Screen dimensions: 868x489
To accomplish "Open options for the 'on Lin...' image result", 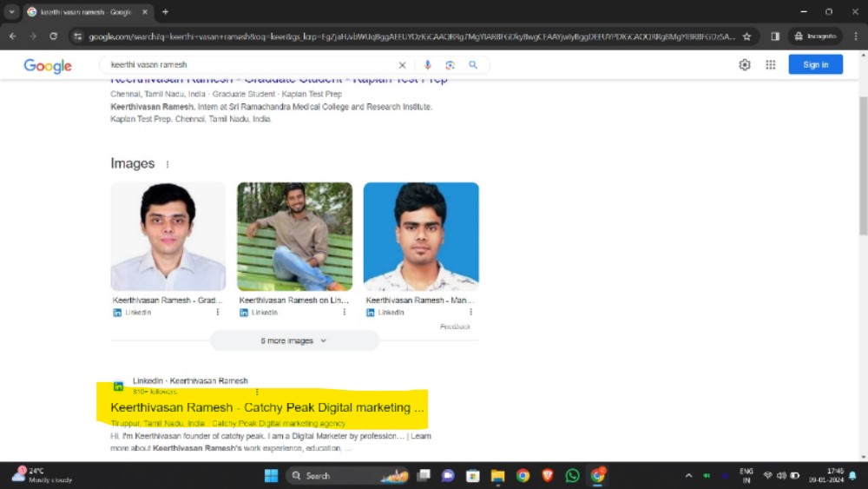I will 345,313.
